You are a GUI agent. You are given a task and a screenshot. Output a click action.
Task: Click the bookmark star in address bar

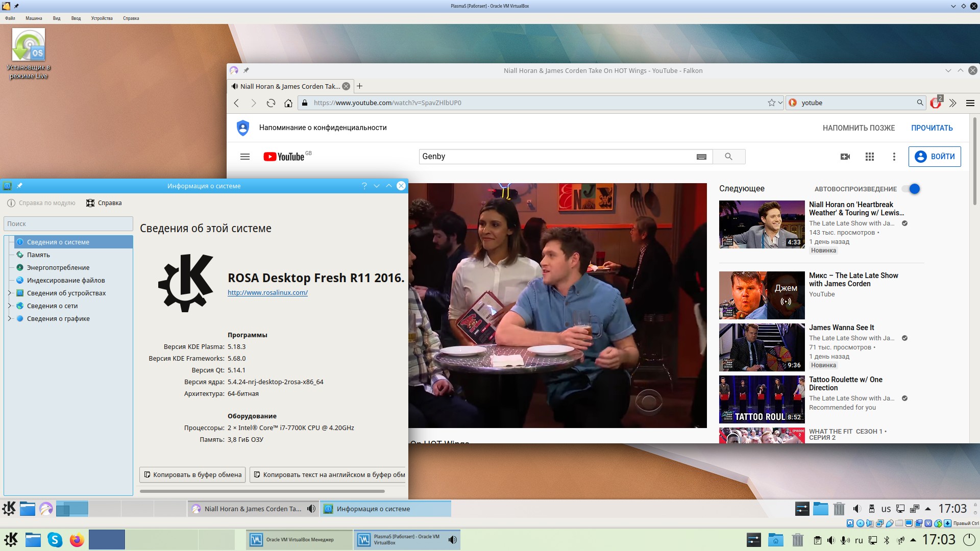click(x=771, y=103)
